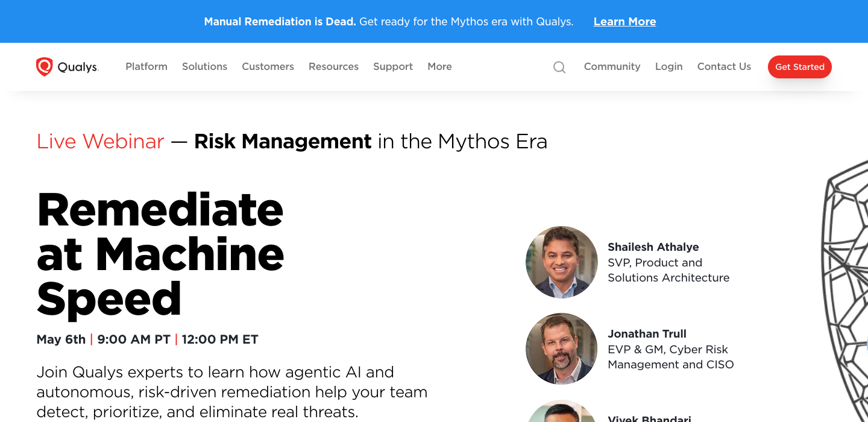Click the Vivek Bhandari portrait photo

562,411
